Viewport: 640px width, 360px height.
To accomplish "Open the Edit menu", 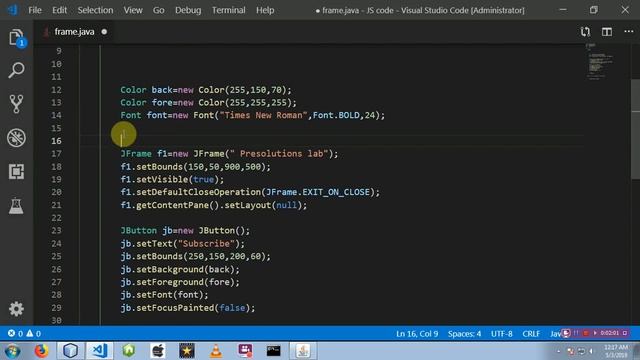I will pos(59,10).
